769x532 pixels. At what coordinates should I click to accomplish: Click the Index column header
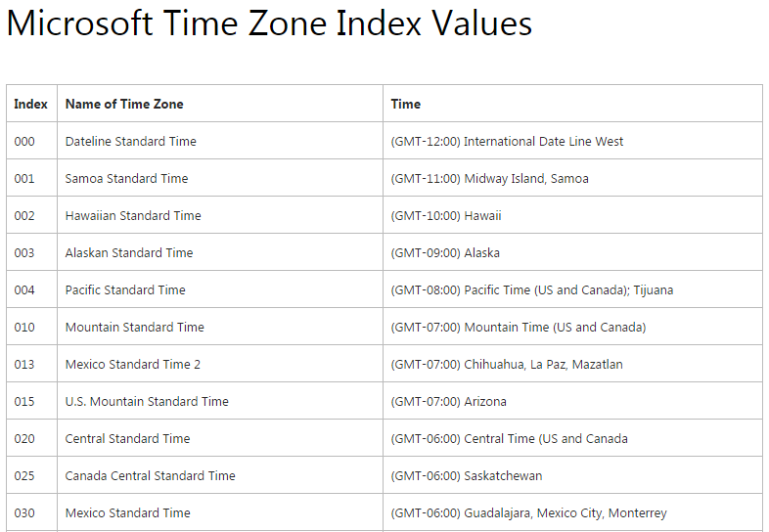pos(31,104)
